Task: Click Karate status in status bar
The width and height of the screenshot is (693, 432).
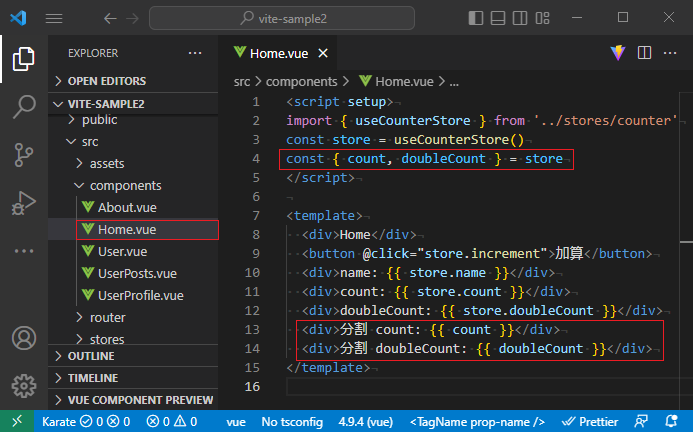Action: pyautogui.click(x=86, y=422)
